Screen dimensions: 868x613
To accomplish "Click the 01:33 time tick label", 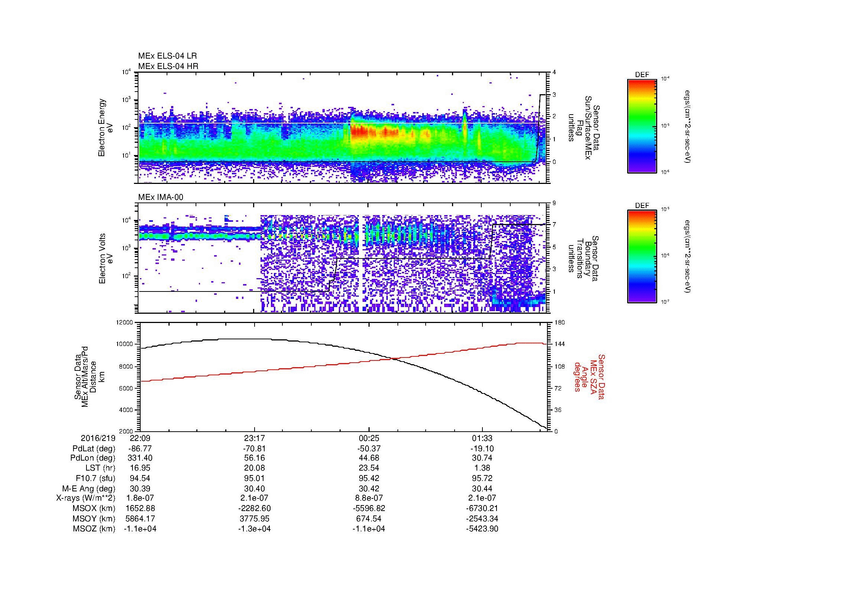I will pos(482,438).
